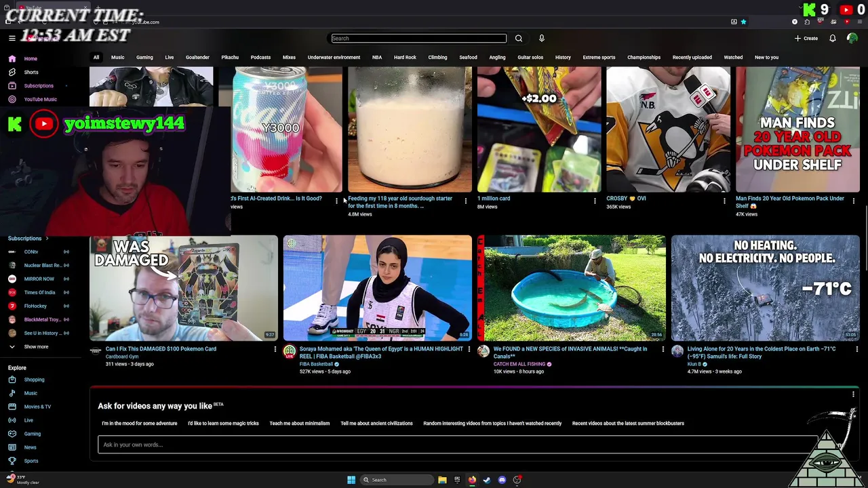Open Steam from the taskbar
The width and height of the screenshot is (868, 488).
click(x=487, y=480)
